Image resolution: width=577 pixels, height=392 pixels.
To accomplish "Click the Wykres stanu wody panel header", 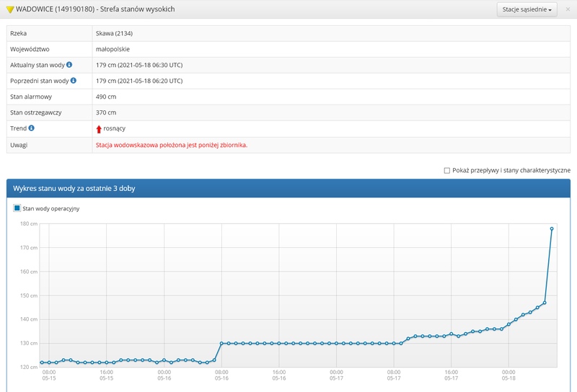I will 288,188.
